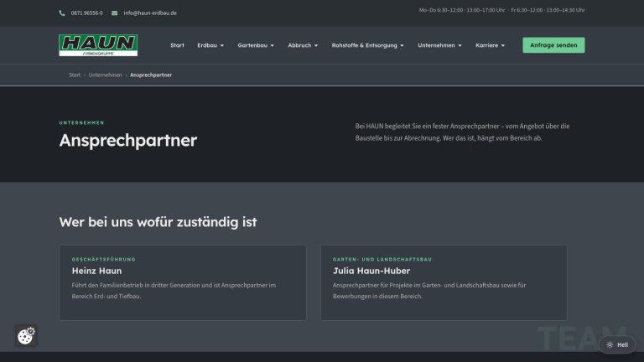Click the description 'Führt den Familienbetrieb in dritter Generation'
The width and height of the screenshot is (644, 362).
[174, 291]
